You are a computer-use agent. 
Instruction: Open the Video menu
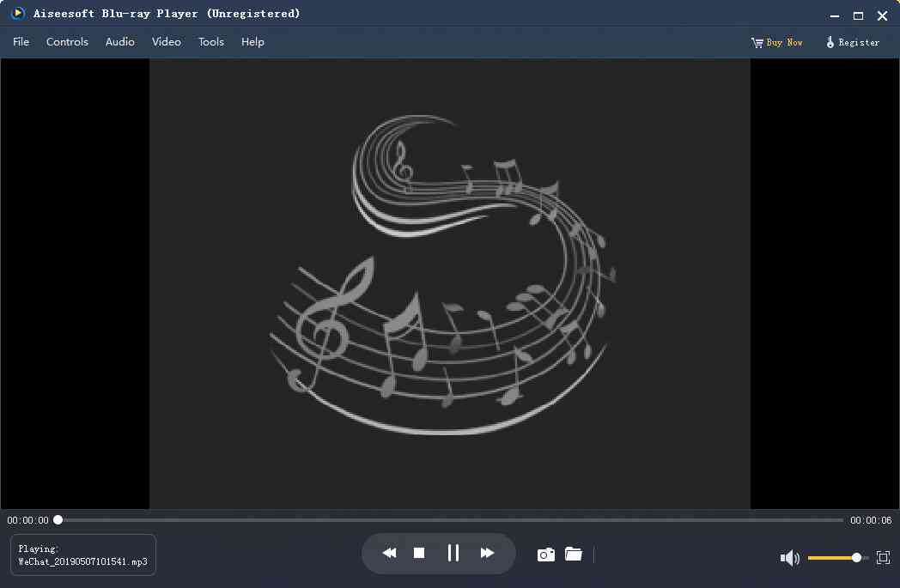click(x=167, y=42)
